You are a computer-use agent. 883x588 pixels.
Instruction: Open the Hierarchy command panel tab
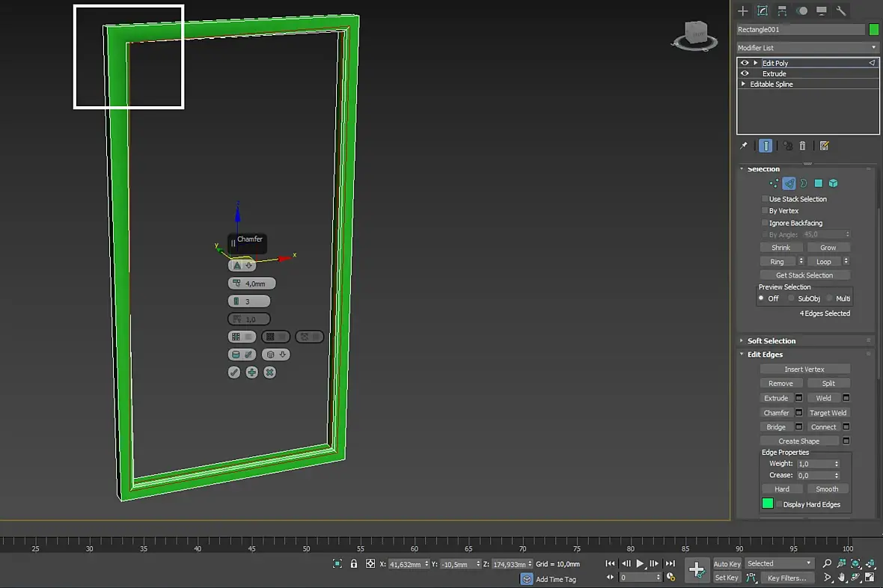[x=782, y=10]
